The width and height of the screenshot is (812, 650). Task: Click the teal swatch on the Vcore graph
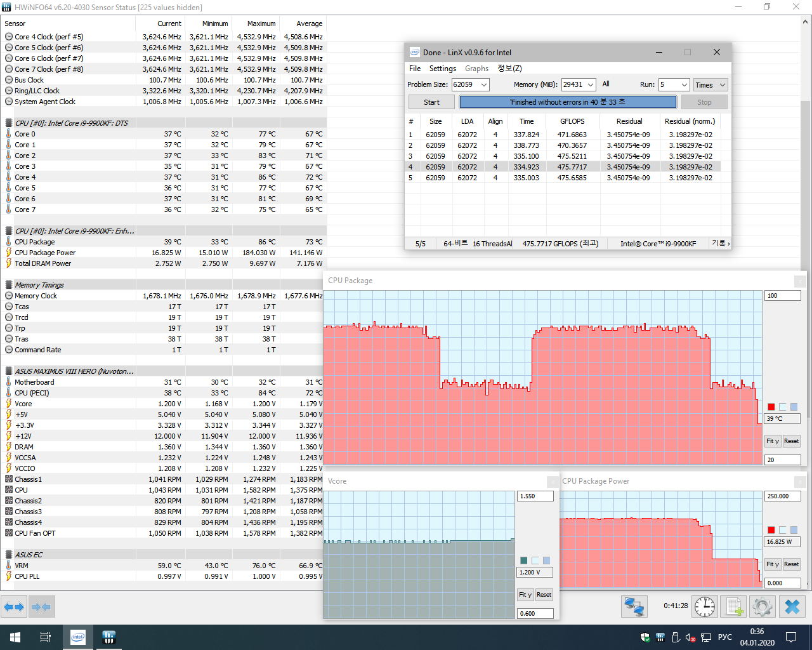point(524,560)
